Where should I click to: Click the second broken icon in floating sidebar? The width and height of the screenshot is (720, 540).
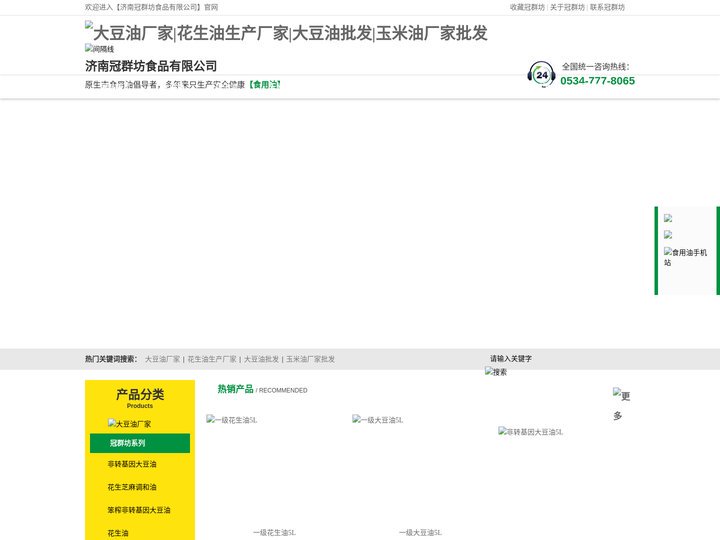(668, 235)
